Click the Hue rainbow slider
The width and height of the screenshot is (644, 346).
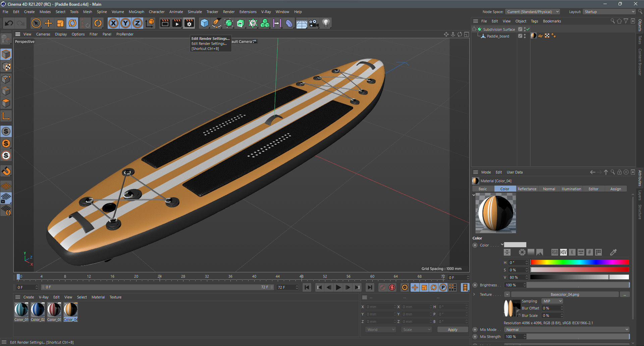pos(580,262)
